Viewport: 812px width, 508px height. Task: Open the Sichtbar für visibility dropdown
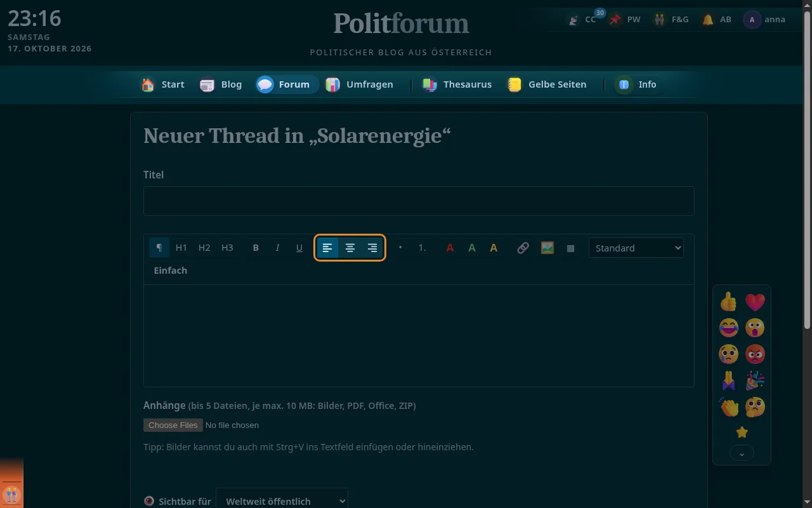[282, 500]
